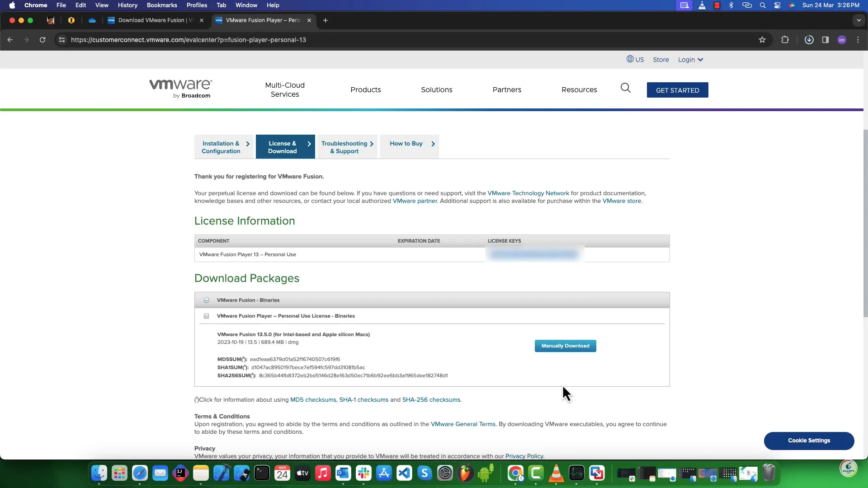Open Activity Monitor from the dock
The width and height of the screenshot is (868, 488).
pos(576,473)
